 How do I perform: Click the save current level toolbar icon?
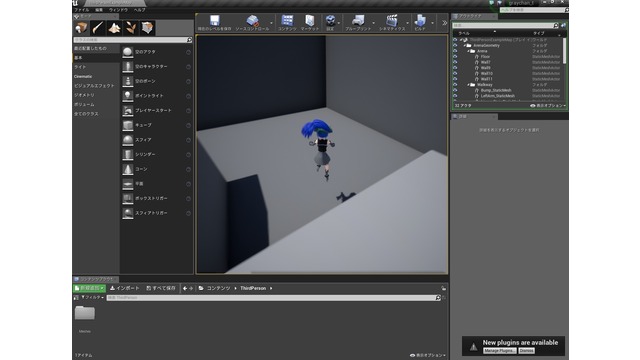(215, 20)
